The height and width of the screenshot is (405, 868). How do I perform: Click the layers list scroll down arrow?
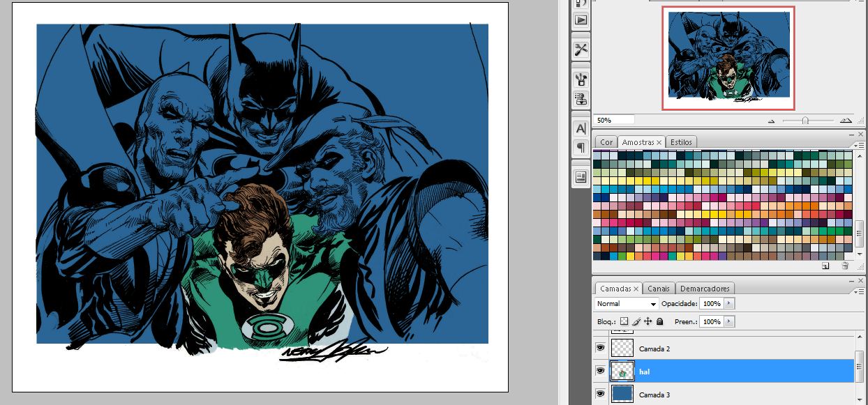click(860, 401)
